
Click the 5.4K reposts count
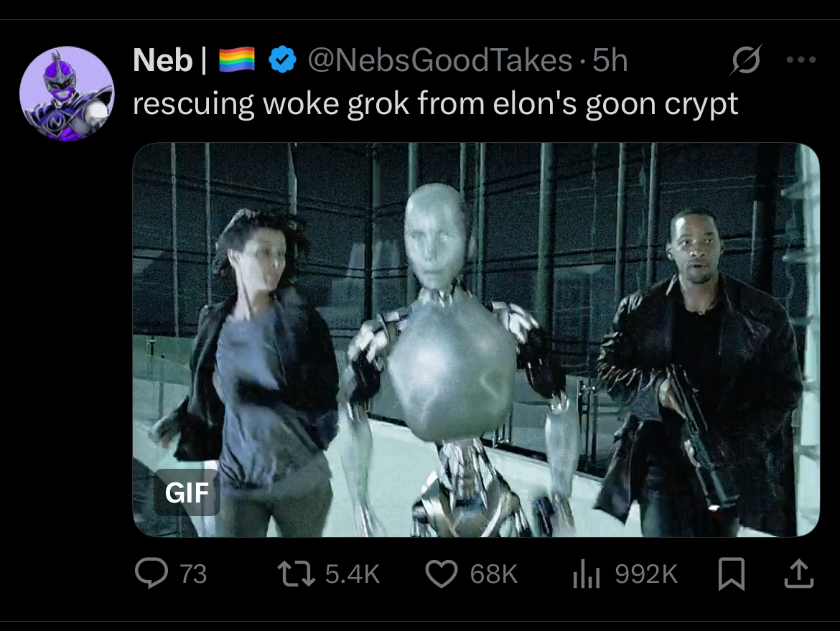(x=352, y=574)
